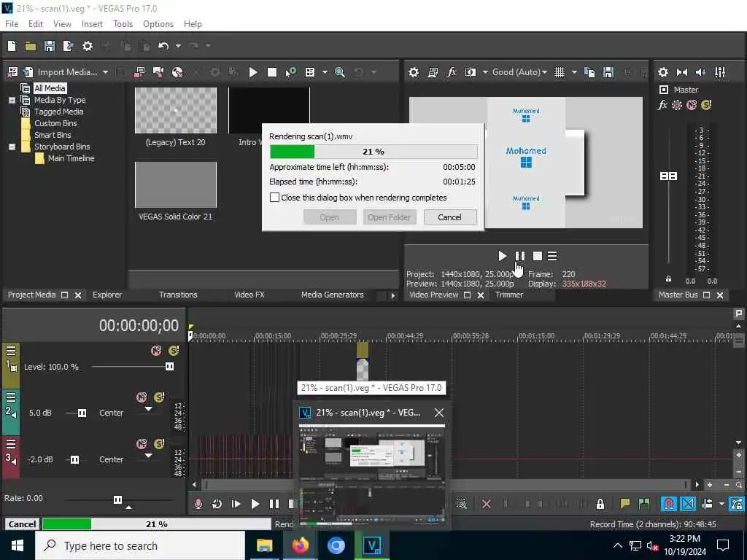Open Project Media Views dropdown arrow
The width and height of the screenshot is (747, 560).
[x=325, y=72]
